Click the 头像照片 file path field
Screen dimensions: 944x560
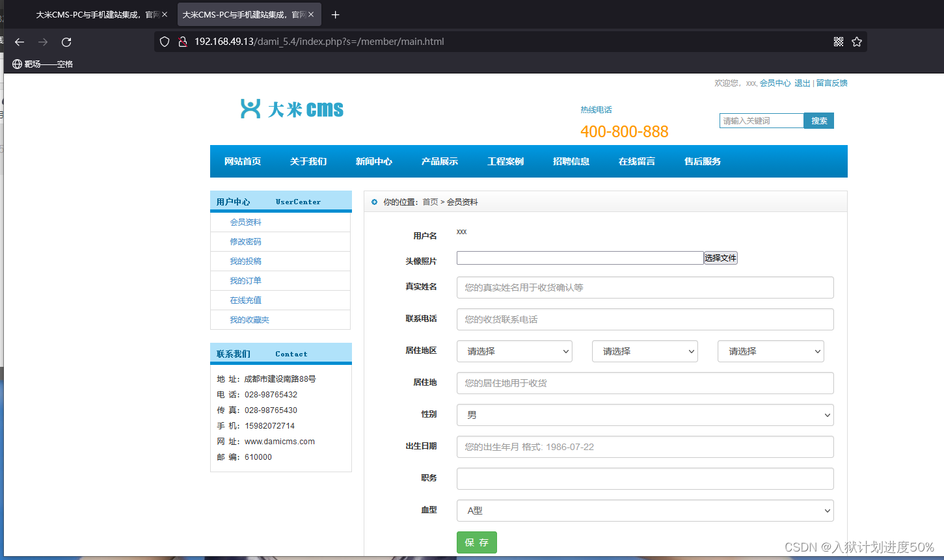coord(580,258)
